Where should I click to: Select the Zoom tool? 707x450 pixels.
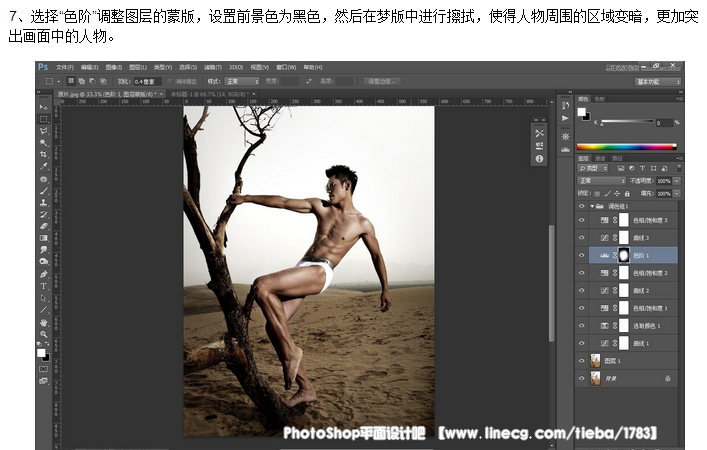pos(43,334)
